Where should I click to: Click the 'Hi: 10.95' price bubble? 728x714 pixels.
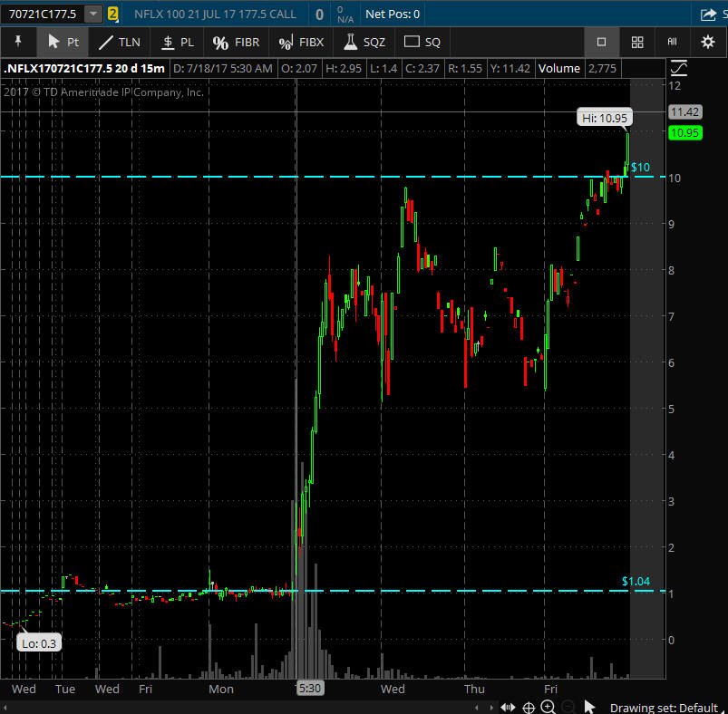pyautogui.click(x=604, y=118)
